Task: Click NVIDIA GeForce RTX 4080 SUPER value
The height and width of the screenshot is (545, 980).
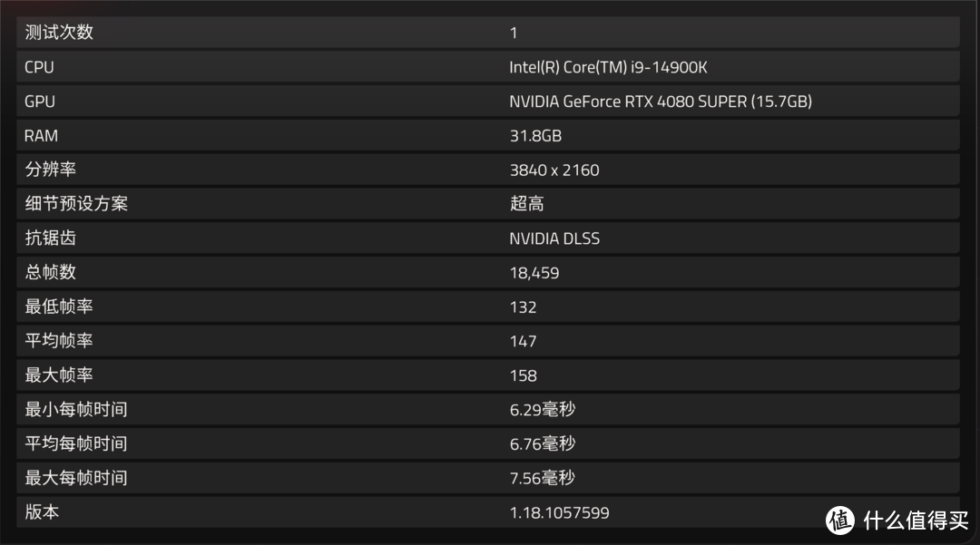Action: (661, 102)
